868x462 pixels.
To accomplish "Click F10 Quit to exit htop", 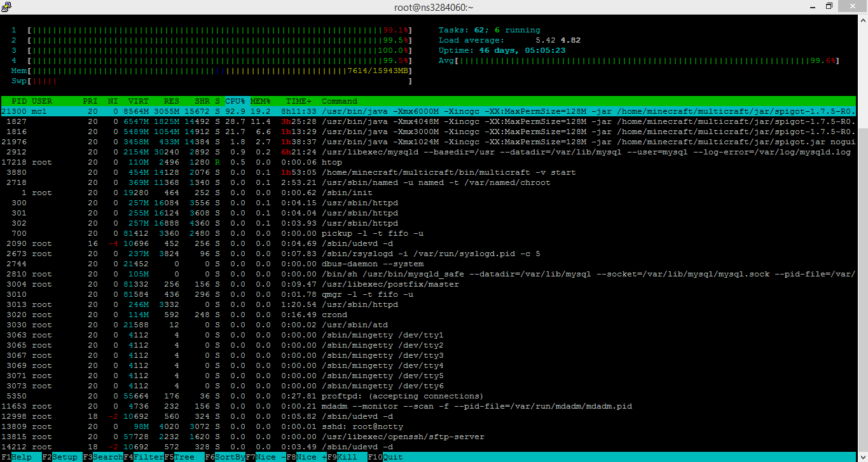I will (388, 457).
